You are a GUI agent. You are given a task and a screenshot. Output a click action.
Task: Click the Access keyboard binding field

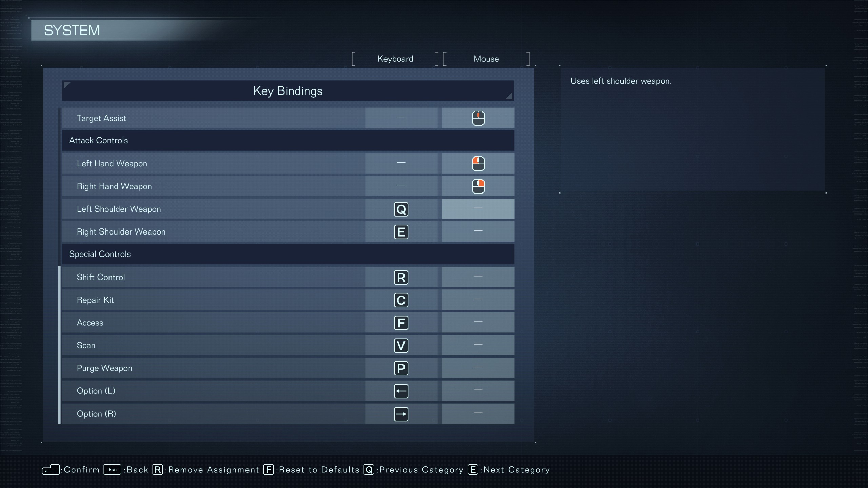tap(400, 322)
